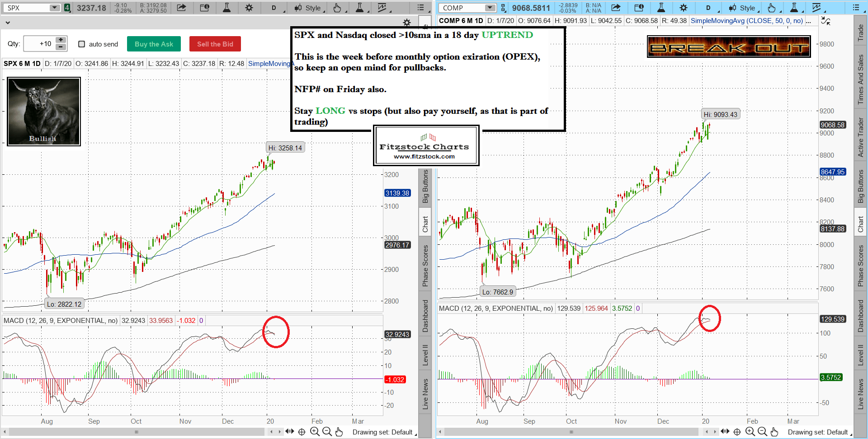The width and height of the screenshot is (868, 439).
Task: Collapse the panel with the chevron arrow
Action: pos(8,22)
